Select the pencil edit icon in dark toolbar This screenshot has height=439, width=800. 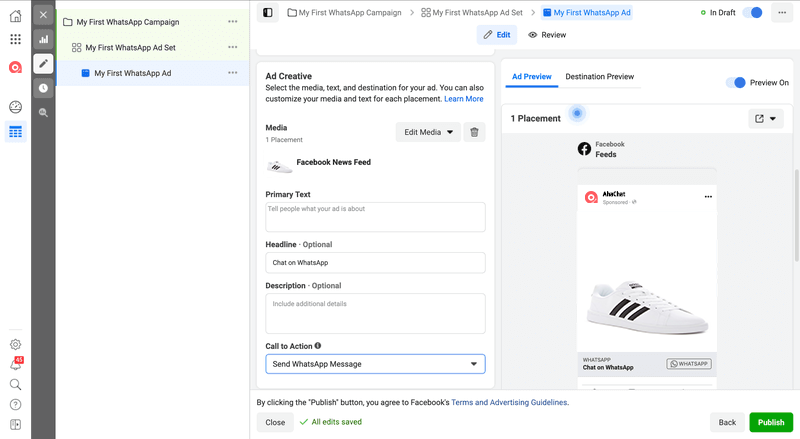(x=43, y=63)
